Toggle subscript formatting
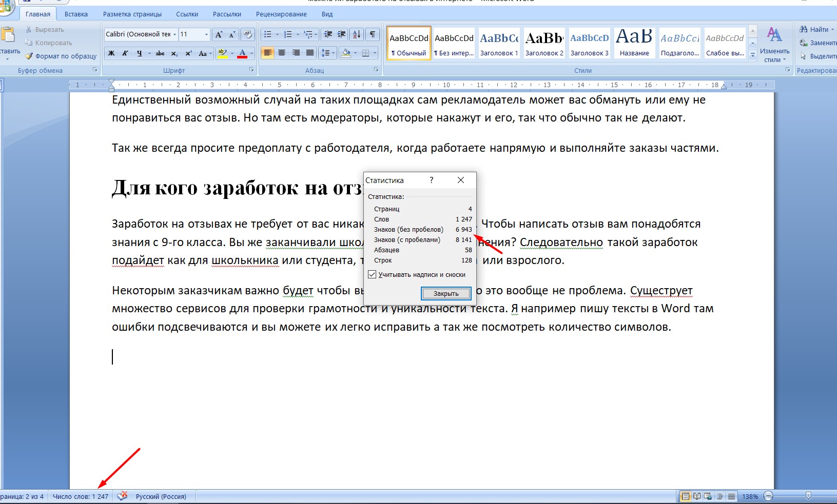Viewport: 837px width, 504px height. [x=174, y=53]
